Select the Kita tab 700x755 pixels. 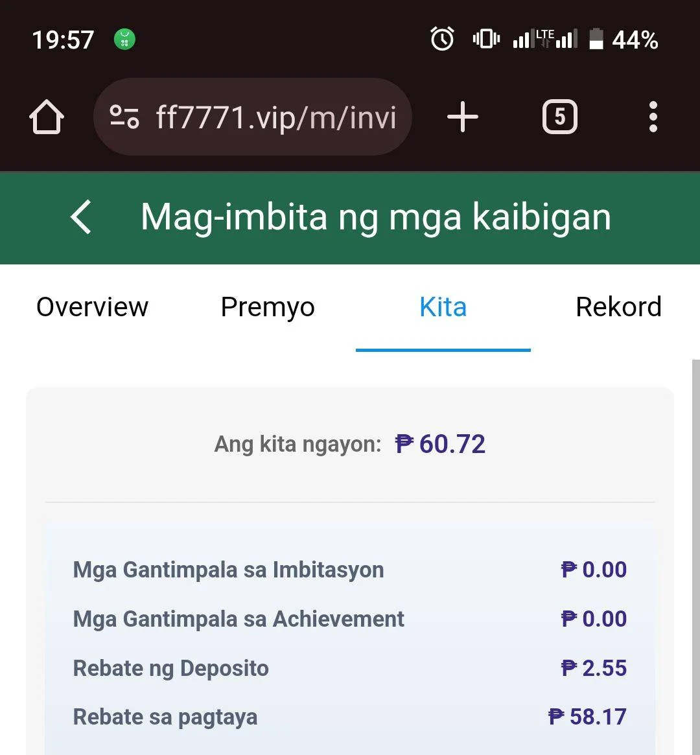coord(443,307)
